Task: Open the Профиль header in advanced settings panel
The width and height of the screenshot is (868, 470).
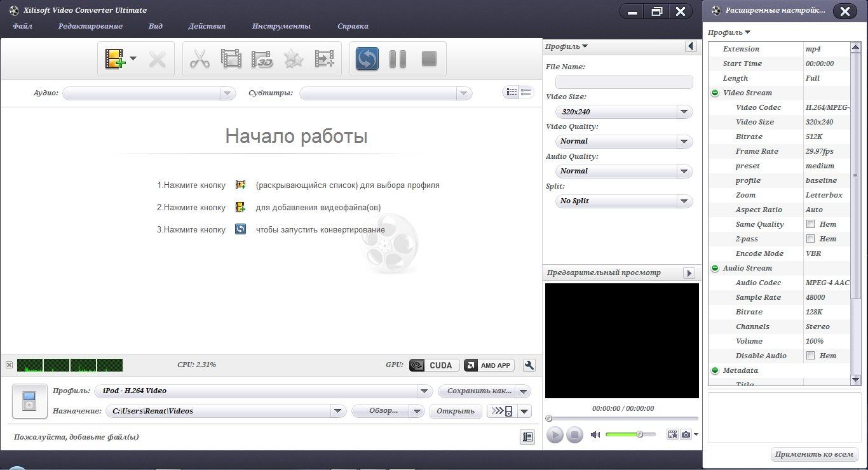Action: pos(729,32)
